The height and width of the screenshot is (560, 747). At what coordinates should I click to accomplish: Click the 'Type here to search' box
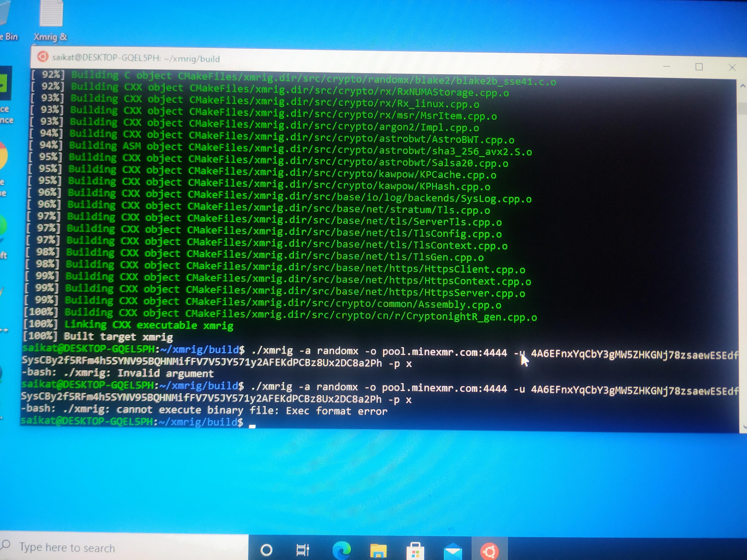124,547
